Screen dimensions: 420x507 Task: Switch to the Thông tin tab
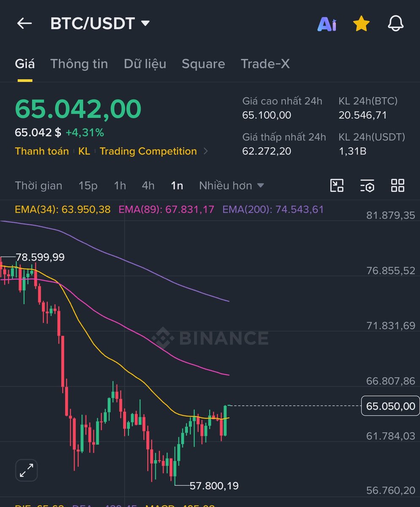point(79,64)
